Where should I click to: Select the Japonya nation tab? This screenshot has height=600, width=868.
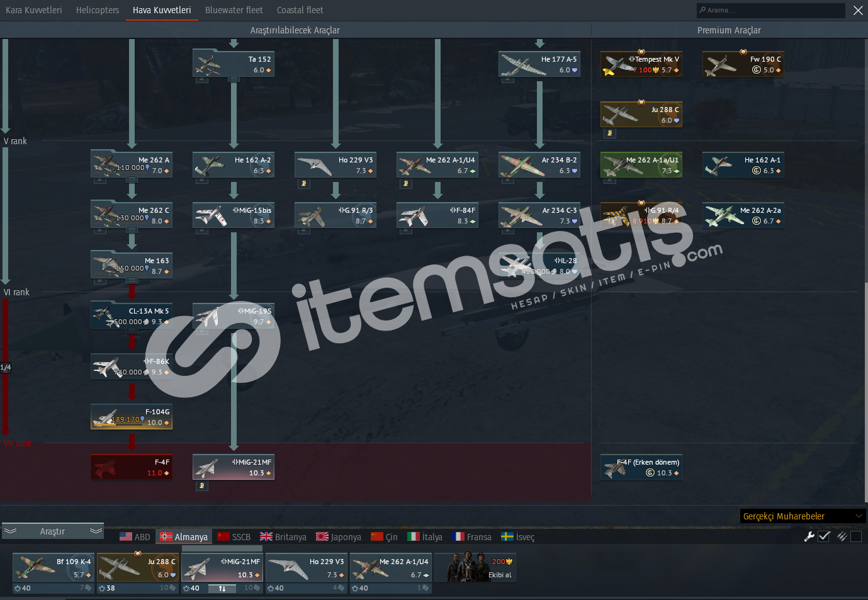pos(339,537)
